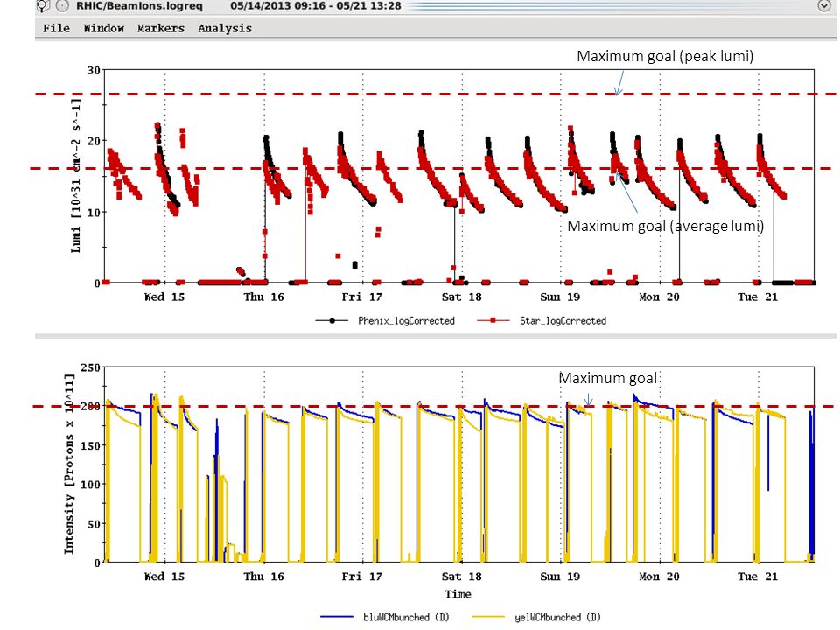Open the File menu
Viewport: 840px width, 630px height.
[56, 28]
